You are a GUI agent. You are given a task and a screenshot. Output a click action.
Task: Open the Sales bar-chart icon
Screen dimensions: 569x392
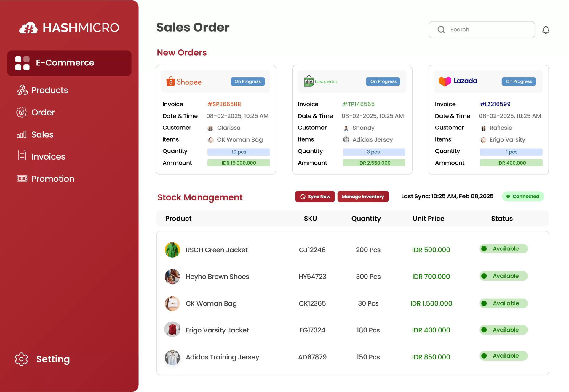[21, 134]
